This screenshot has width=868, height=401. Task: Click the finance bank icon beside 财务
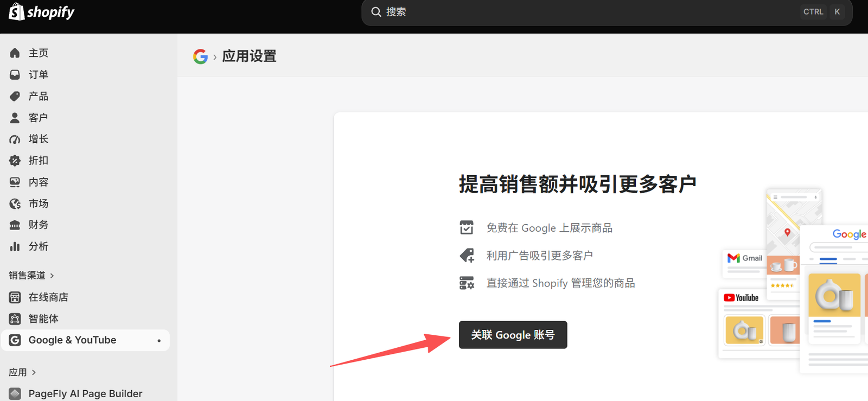[15, 225]
